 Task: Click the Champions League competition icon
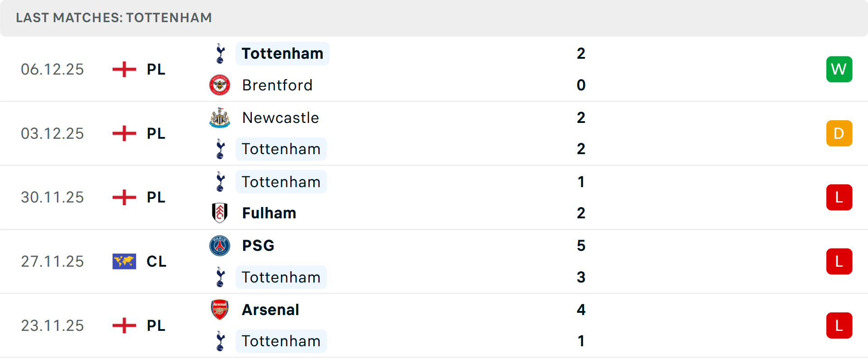click(124, 261)
